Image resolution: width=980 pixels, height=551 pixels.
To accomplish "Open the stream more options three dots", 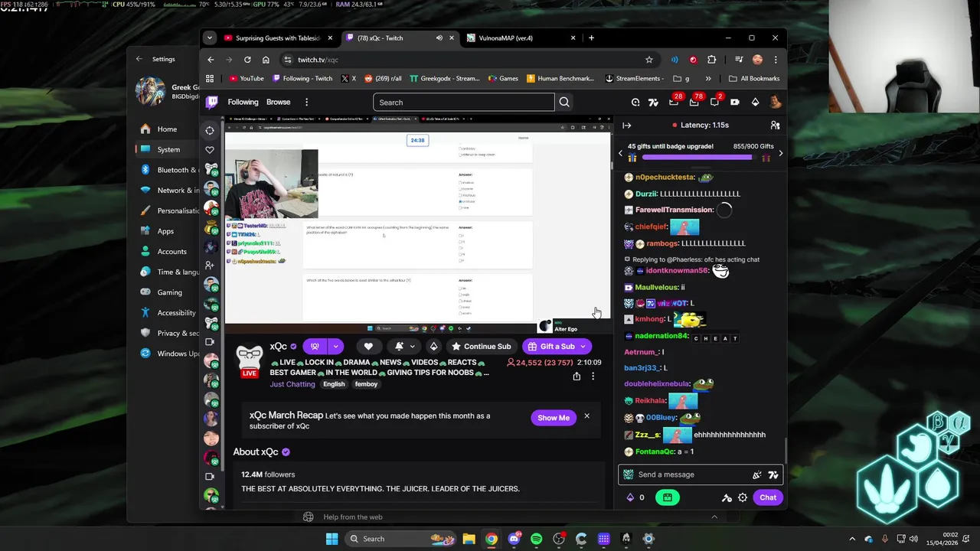I will click(x=593, y=377).
